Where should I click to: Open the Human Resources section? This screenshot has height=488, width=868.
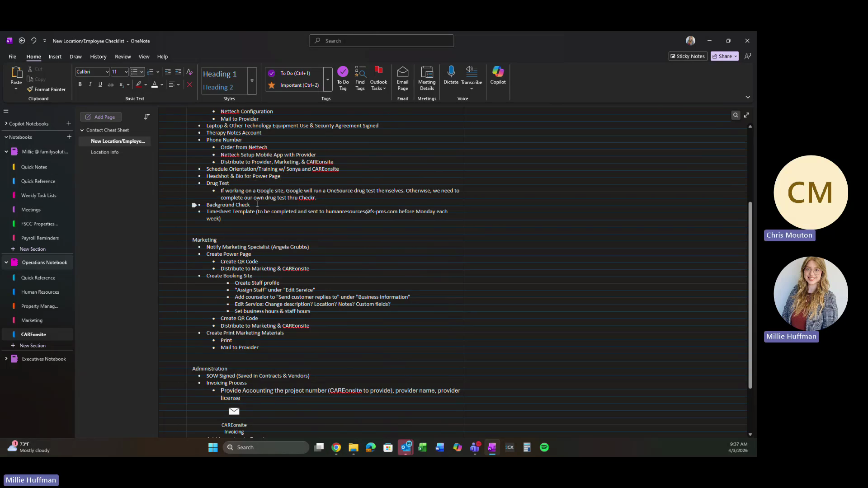(x=40, y=292)
